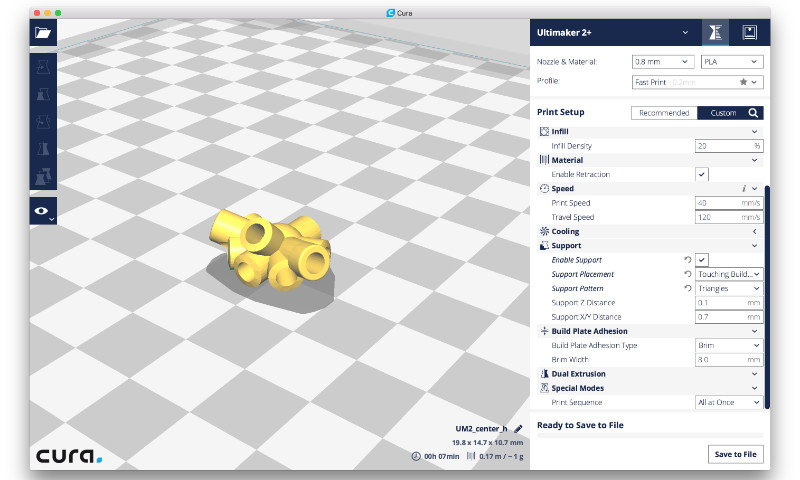Edit the Infill Density field

tap(729, 146)
